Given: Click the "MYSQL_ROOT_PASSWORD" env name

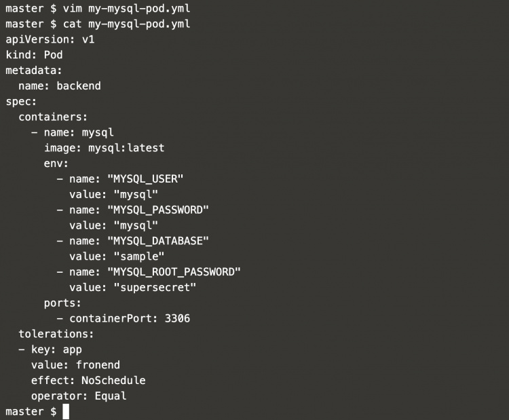Looking at the screenshot, I should [174, 271].
